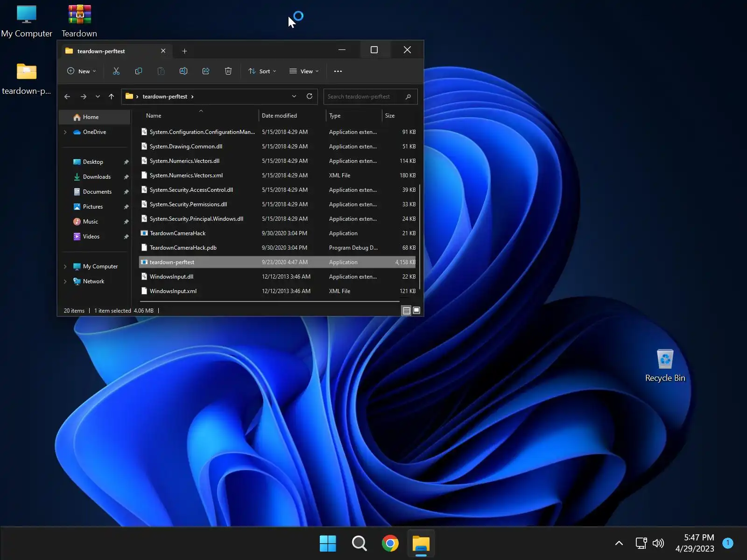Open the New item button

(x=82, y=71)
